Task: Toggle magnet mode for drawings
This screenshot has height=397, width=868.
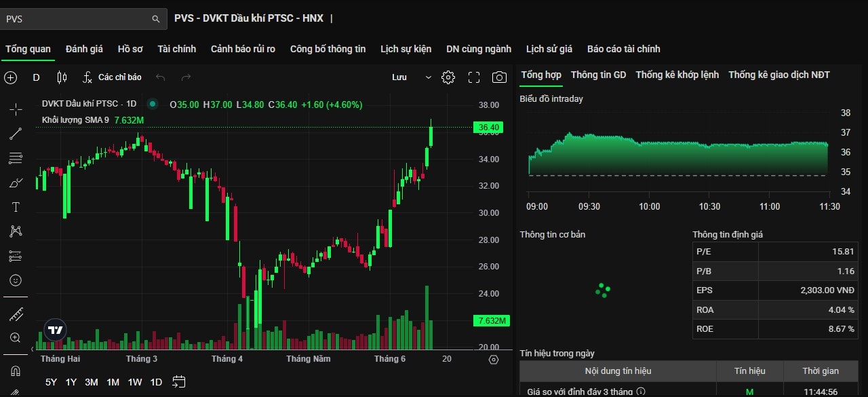Action: point(16,371)
